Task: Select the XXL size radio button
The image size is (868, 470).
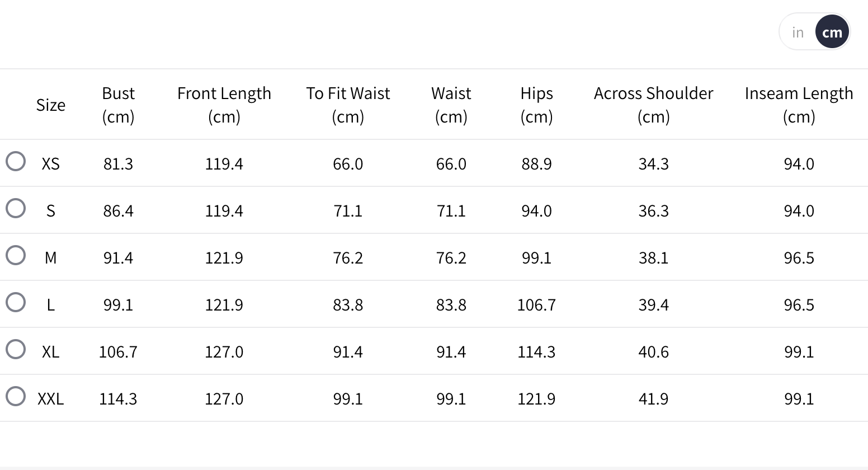Action: tap(16, 396)
